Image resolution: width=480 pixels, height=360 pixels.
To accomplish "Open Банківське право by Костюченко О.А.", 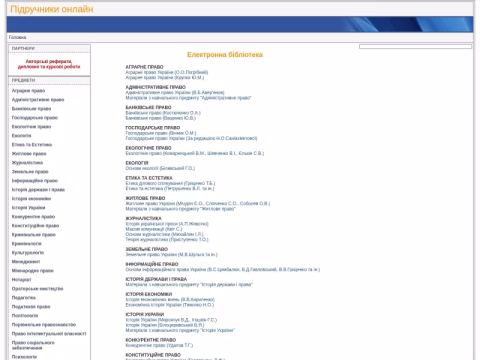I will tap(163, 113).
